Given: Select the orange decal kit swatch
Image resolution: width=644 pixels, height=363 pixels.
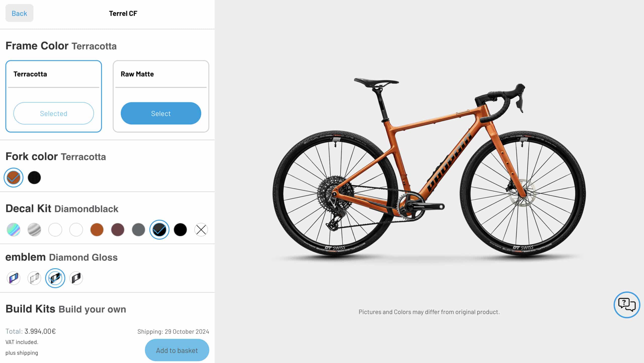Looking at the screenshot, I should pyautogui.click(x=97, y=230).
